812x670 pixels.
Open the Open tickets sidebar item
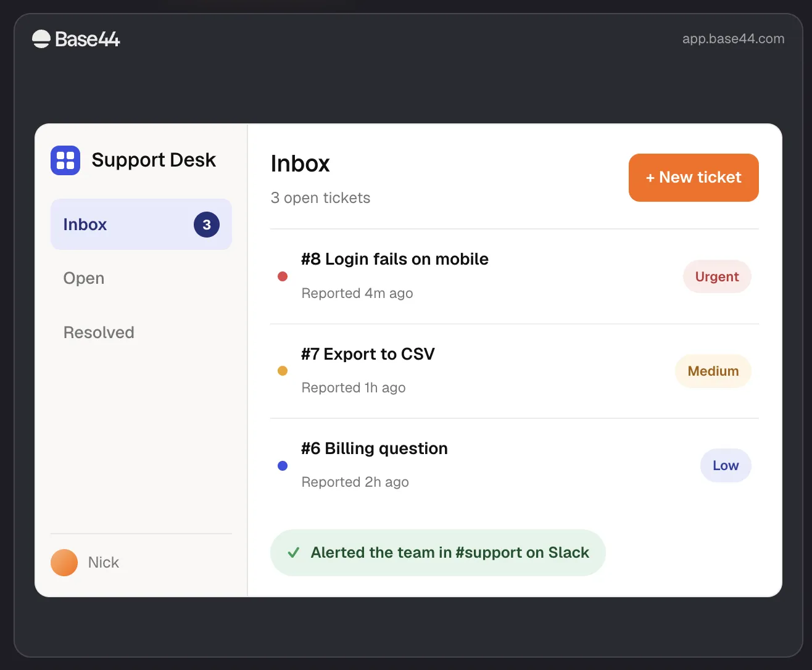pyautogui.click(x=141, y=278)
